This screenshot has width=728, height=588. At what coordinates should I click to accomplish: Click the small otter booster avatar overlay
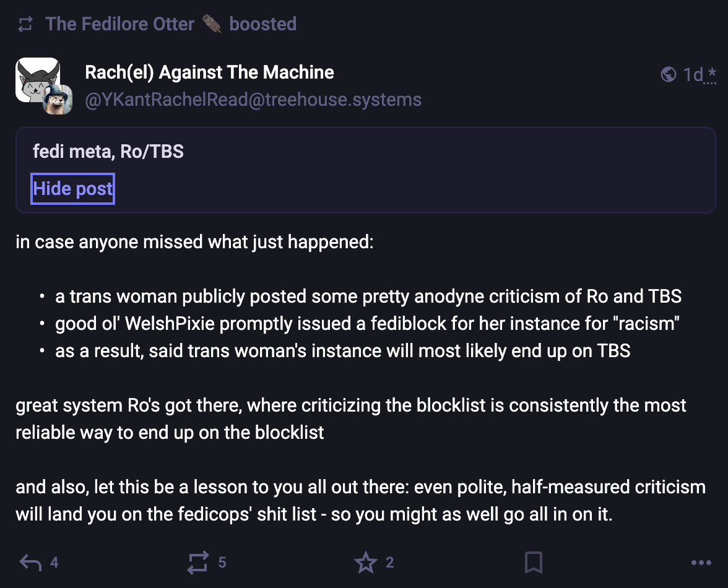pos(58,99)
